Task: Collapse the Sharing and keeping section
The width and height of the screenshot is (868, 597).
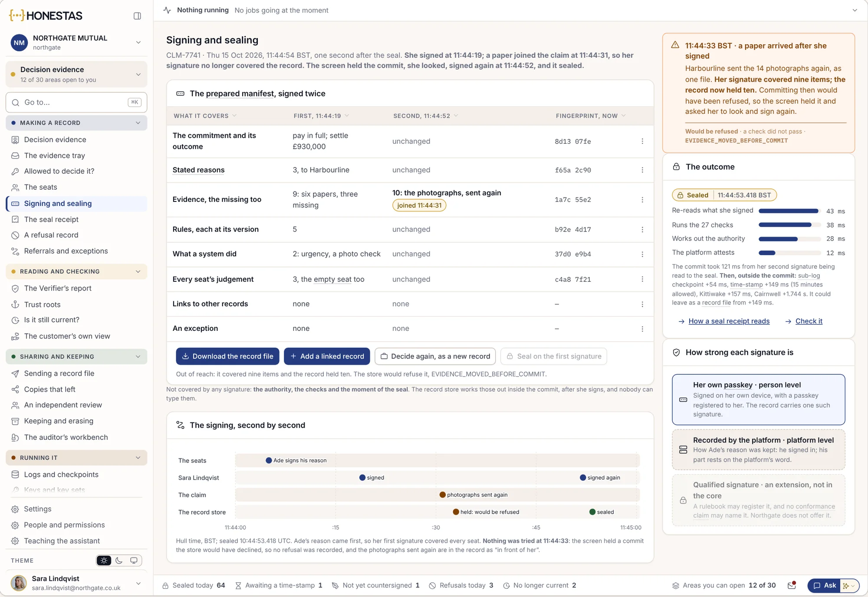Action: pyautogui.click(x=76, y=356)
